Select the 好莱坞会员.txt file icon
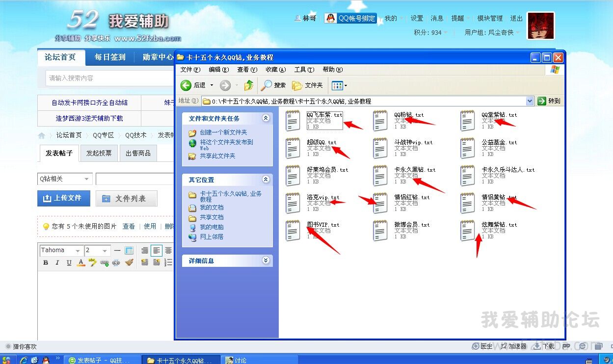The width and height of the screenshot is (613, 364). (293, 176)
